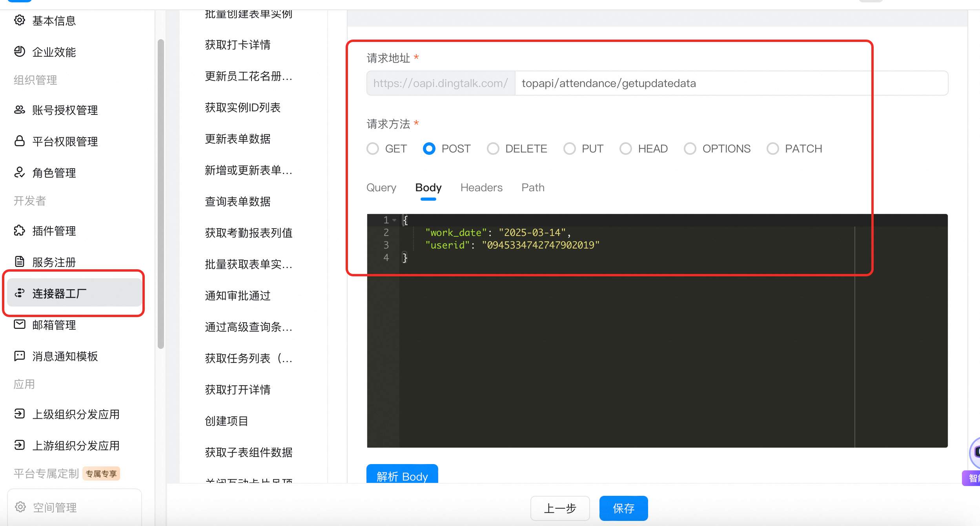Screen dimensions: 980x526
Task: Select the DELETE request method radio
Action: tap(493, 149)
